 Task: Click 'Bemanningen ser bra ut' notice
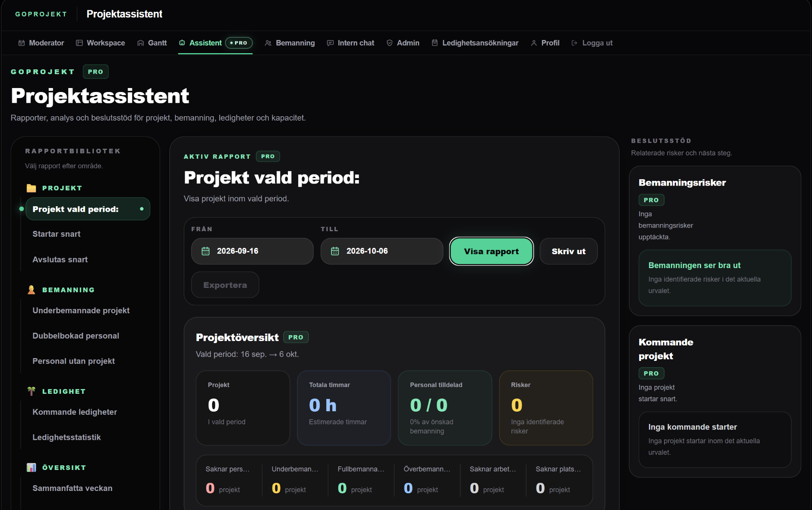(x=715, y=278)
